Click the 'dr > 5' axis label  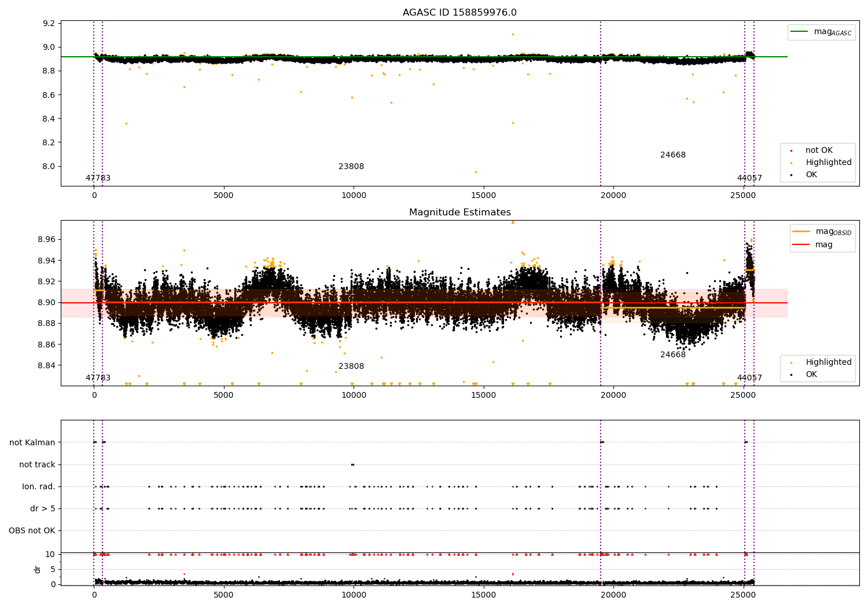click(43, 509)
